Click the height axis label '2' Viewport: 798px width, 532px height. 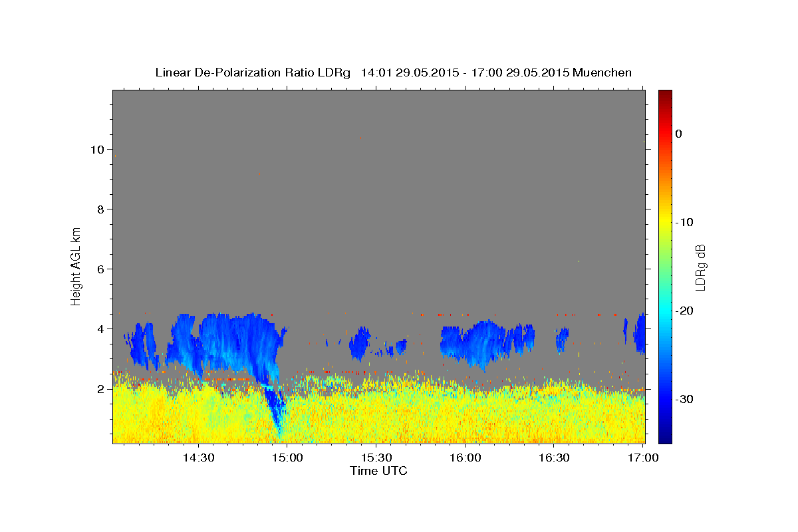[100, 388]
